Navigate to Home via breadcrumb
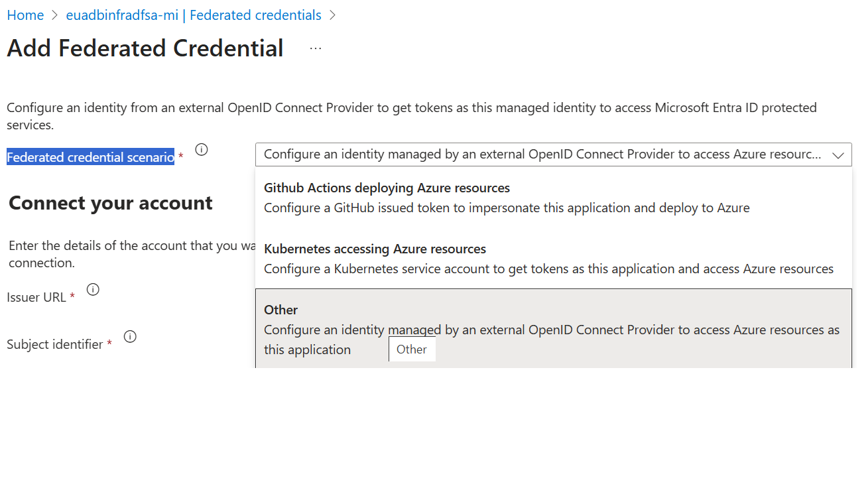 [x=25, y=15]
